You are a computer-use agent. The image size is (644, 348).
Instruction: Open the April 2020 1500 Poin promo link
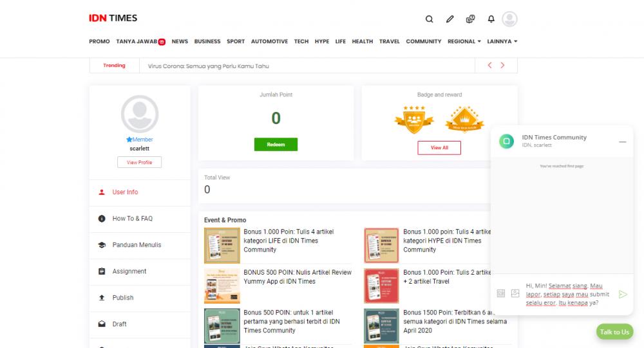[x=455, y=322]
